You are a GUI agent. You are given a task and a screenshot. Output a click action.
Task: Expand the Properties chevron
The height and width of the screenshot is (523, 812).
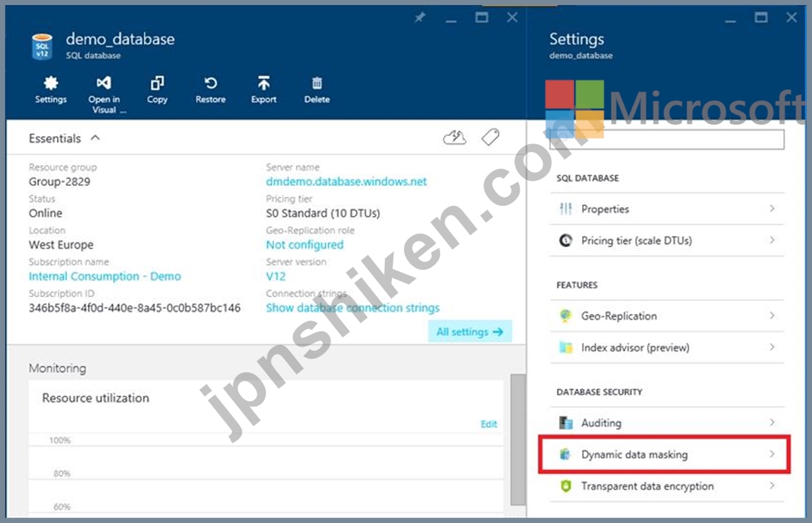coord(772,208)
